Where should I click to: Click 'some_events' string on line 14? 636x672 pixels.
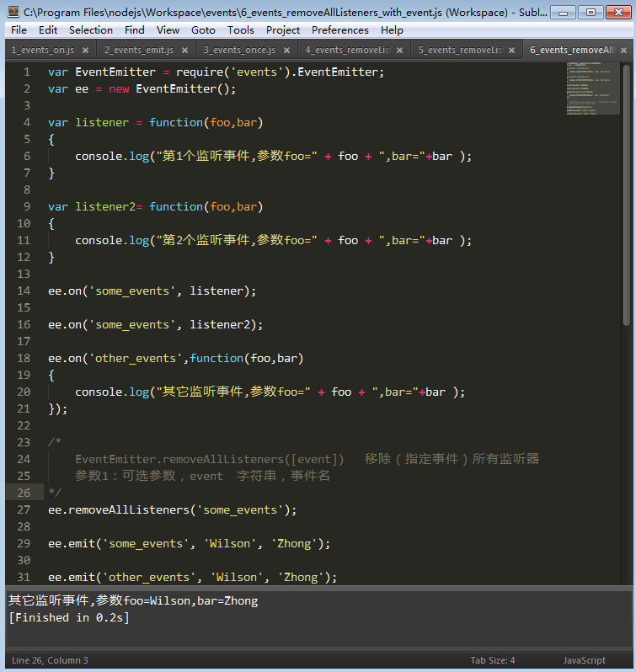132,291
